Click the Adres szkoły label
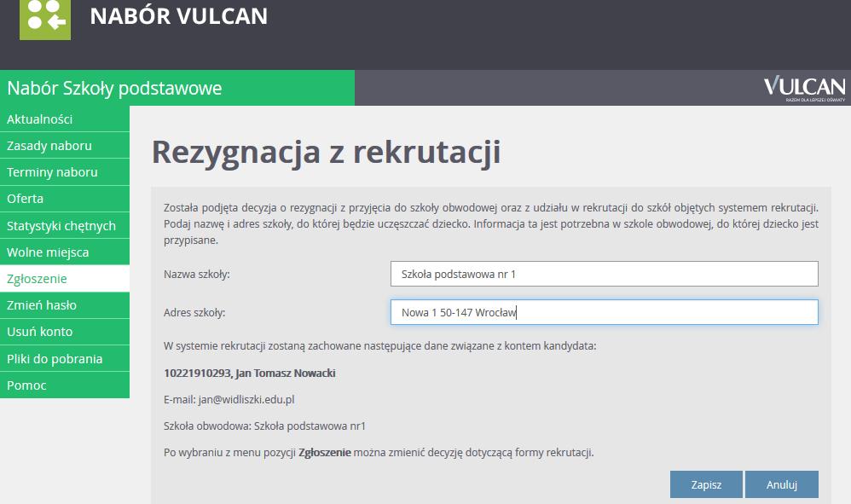The image size is (851, 504). pos(194,312)
